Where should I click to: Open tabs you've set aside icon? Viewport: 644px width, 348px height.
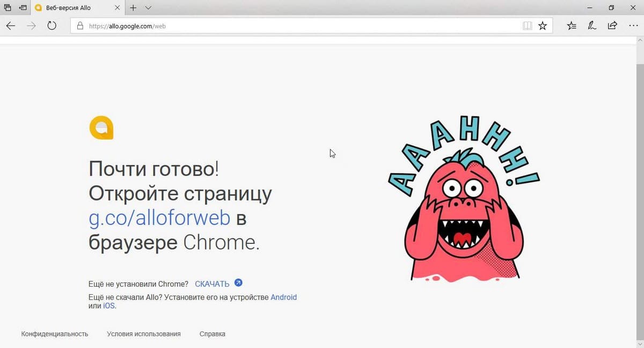click(x=8, y=8)
